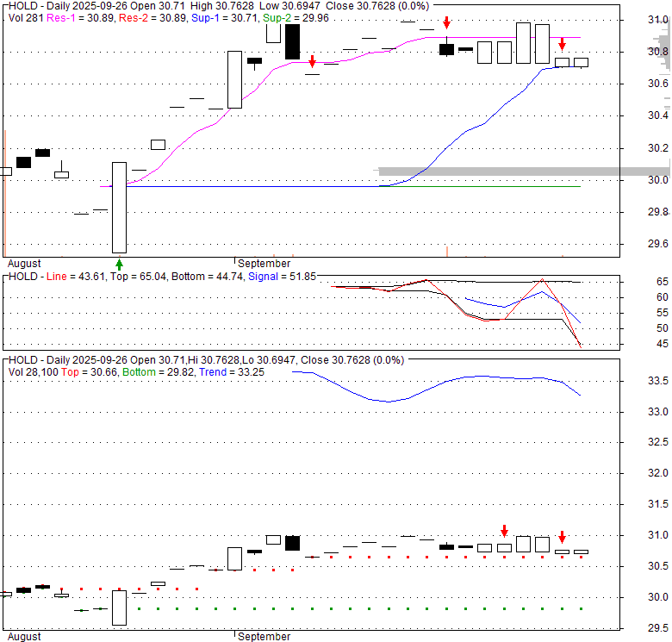Select the Top = 30.66 label in Trend chart
The width and height of the screenshot is (672, 642).
[89, 372]
